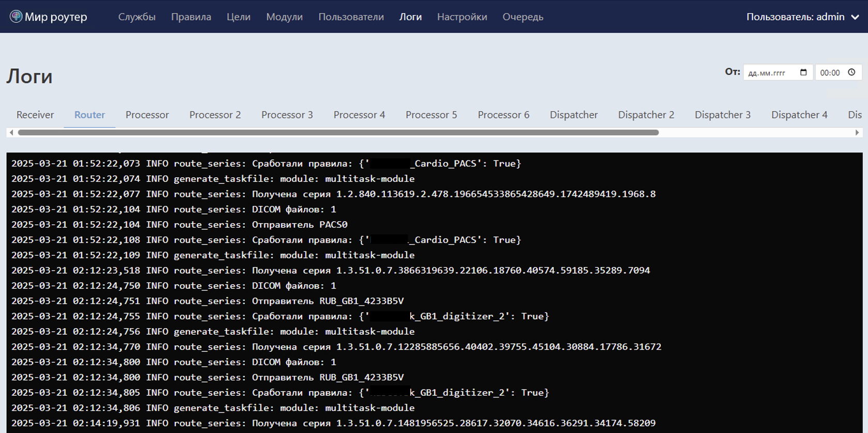The width and height of the screenshot is (868, 433).
Task: Open the Службы navigation item
Action: click(x=137, y=17)
